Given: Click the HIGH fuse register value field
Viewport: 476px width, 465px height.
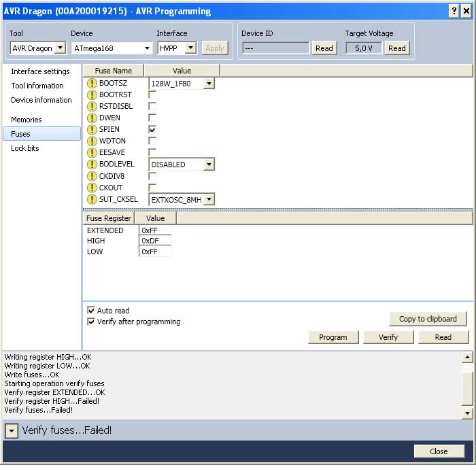Looking at the screenshot, I should click(x=155, y=241).
